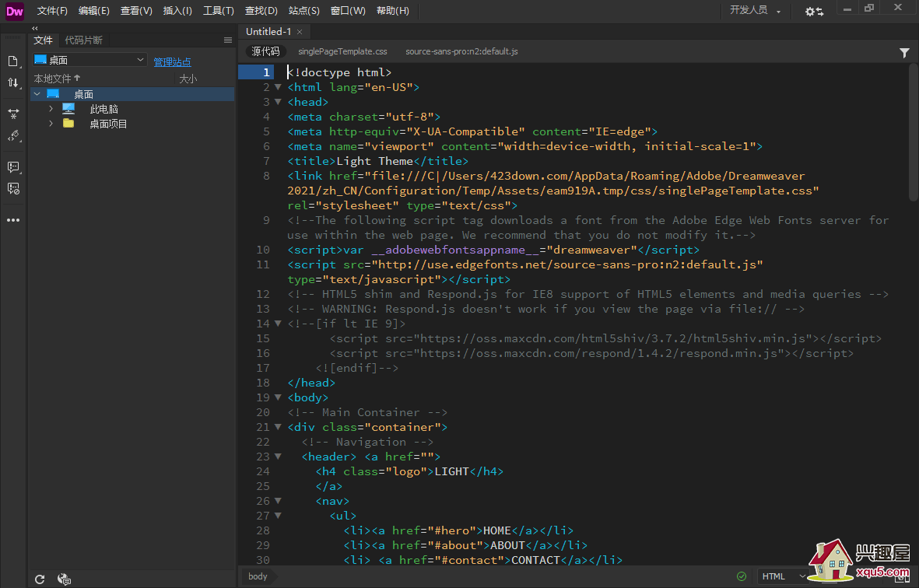Click the code editor vertical scrollbar thumb
The width and height of the screenshot is (919, 588).
[914, 131]
